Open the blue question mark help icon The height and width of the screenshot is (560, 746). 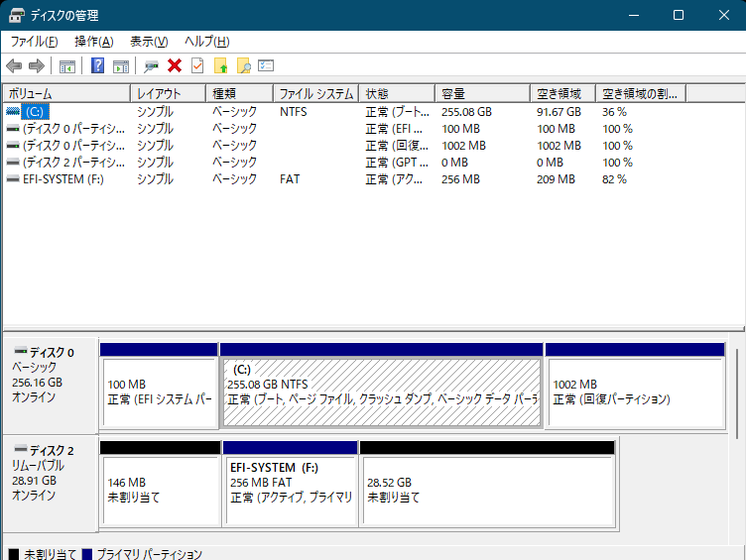(97, 66)
